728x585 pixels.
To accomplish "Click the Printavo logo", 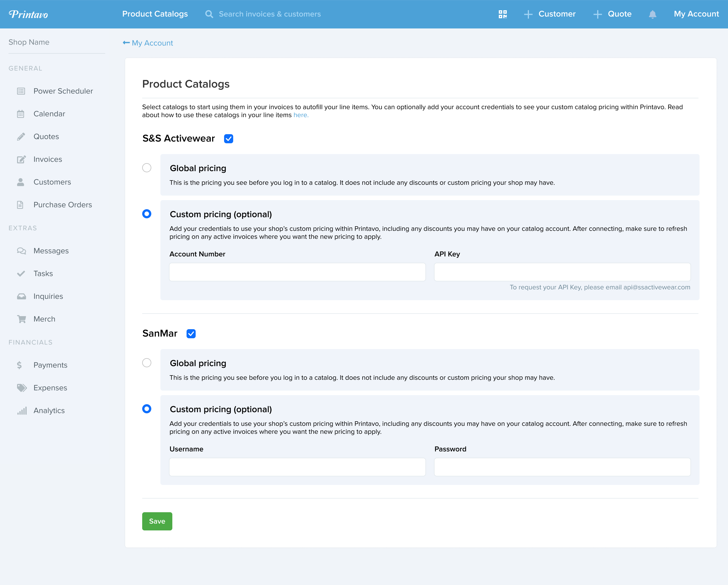I will point(28,14).
